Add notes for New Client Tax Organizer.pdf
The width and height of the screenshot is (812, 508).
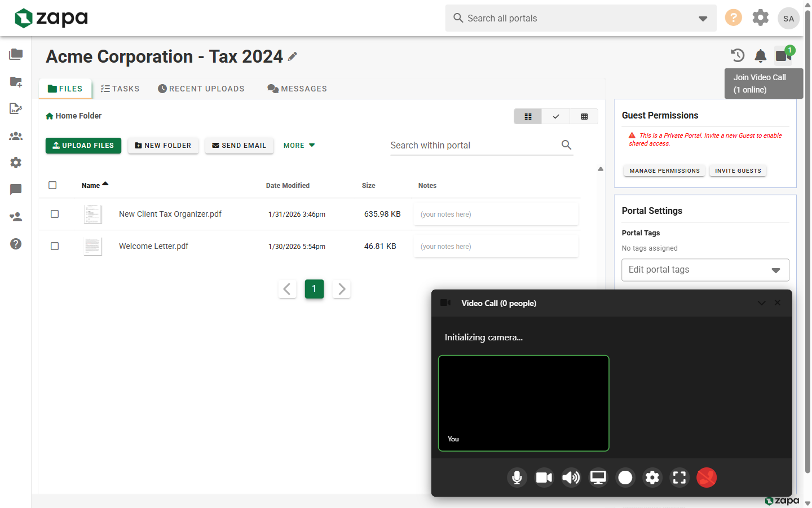click(497, 214)
